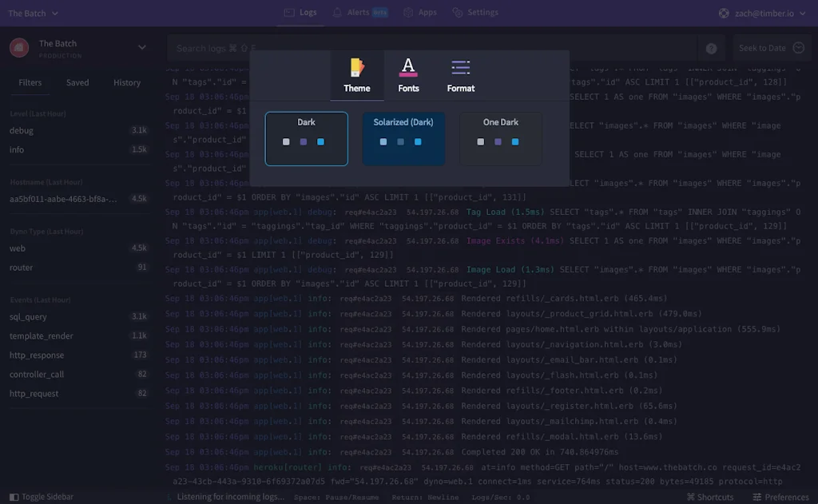
Task: Open the Shortcuts list
Action: point(709,497)
